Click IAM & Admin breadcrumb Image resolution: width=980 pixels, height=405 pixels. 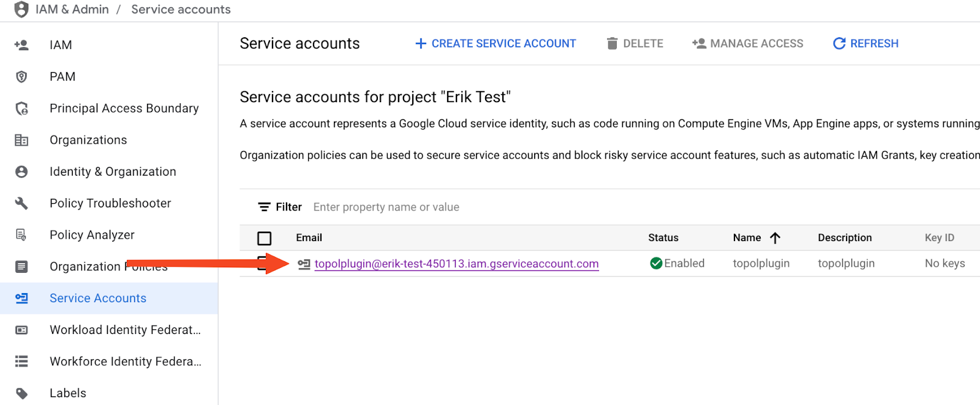pyautogui.click(x=72, y=9)
